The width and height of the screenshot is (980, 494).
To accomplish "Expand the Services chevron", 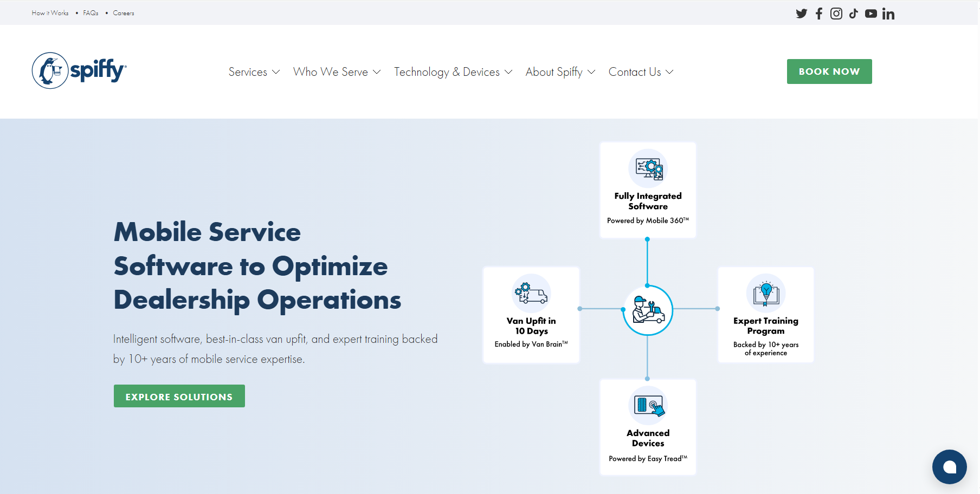I will (276, 72).
